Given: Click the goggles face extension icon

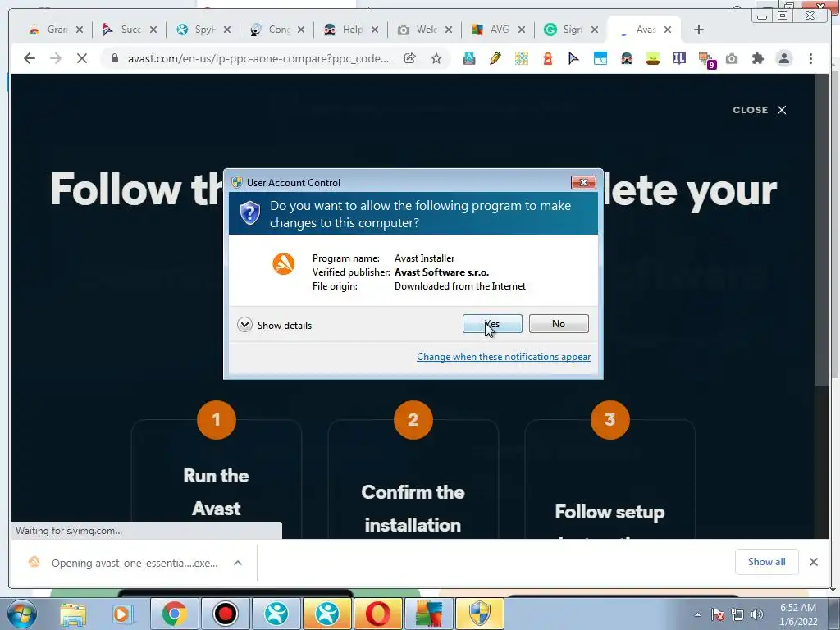Looking at the screenshot, I should tap(626, 58).
